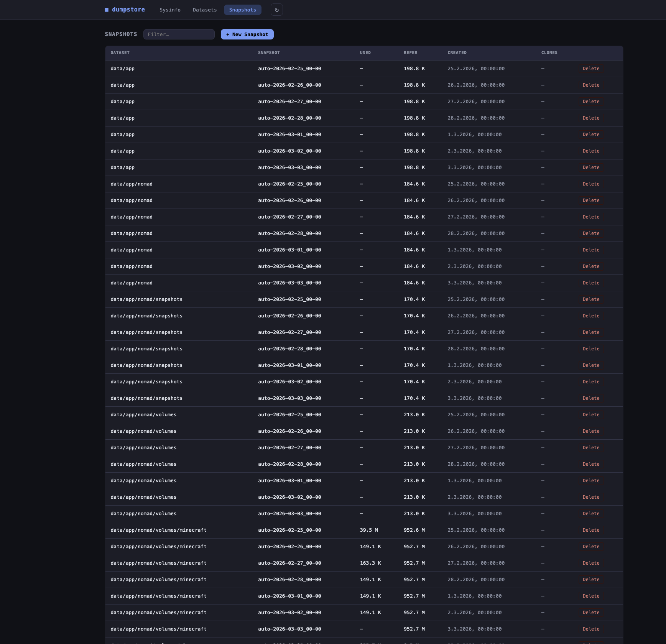Delete the data/app/nomad/snapshots snapshot auto-2026-03-01_00-00

tap(591, 365)
